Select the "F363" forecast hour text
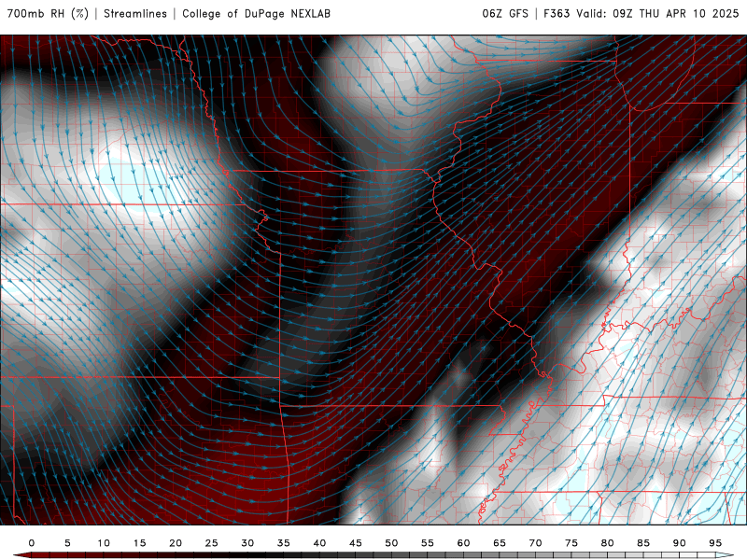 click(557, 14)
